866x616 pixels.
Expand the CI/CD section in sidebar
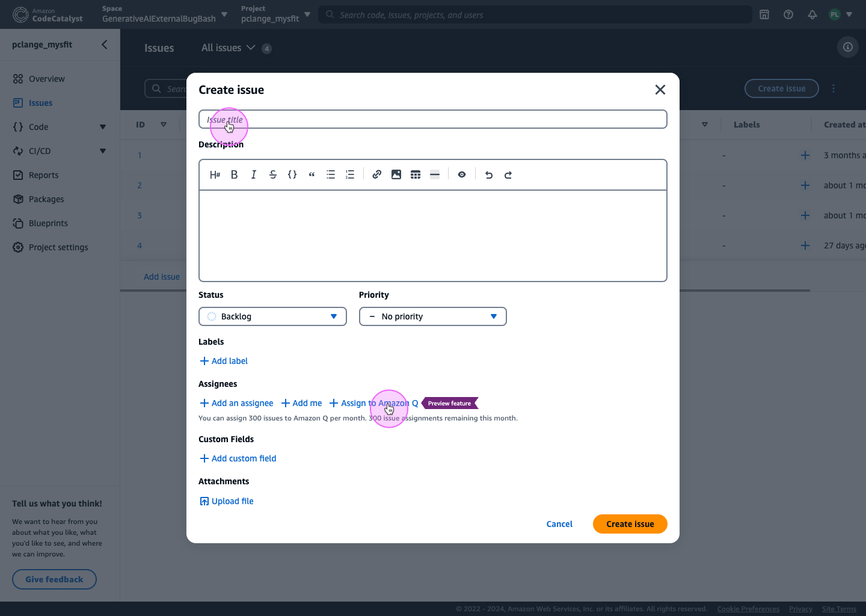pos(103,151)
